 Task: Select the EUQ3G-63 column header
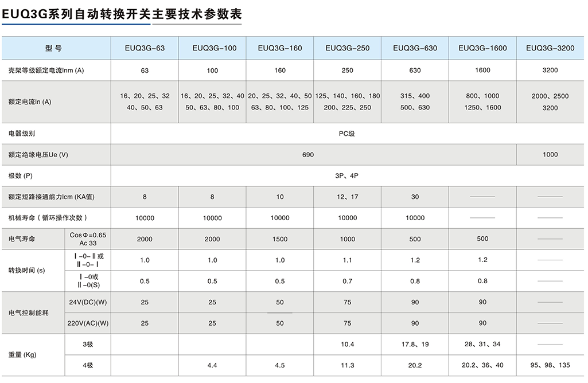145,48
